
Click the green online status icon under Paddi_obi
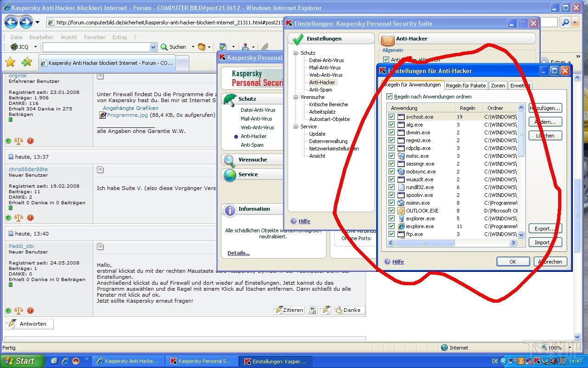point(8,310)
